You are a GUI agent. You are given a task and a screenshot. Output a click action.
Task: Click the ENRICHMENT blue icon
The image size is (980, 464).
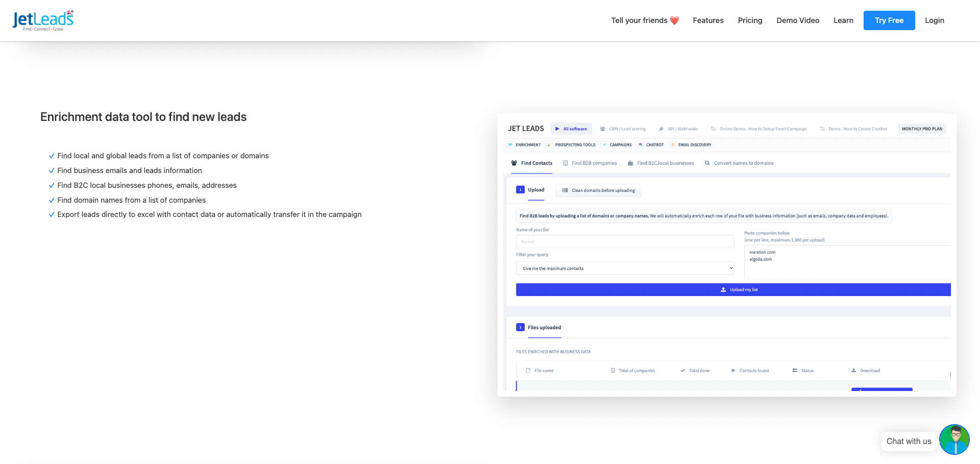(510, 144)
